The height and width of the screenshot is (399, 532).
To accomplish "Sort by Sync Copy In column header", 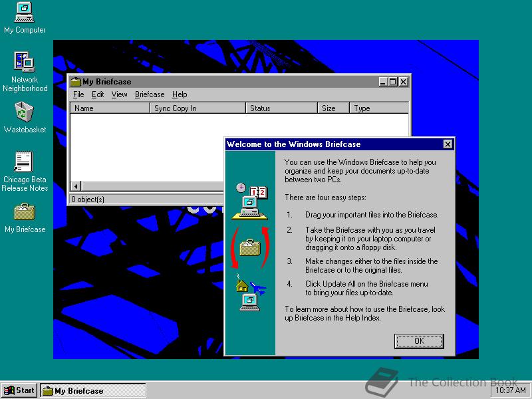I will click(x=198, y=108).
